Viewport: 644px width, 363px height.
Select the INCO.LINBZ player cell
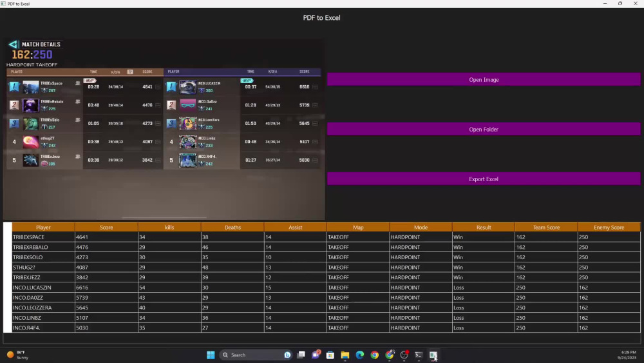(43, 318)
